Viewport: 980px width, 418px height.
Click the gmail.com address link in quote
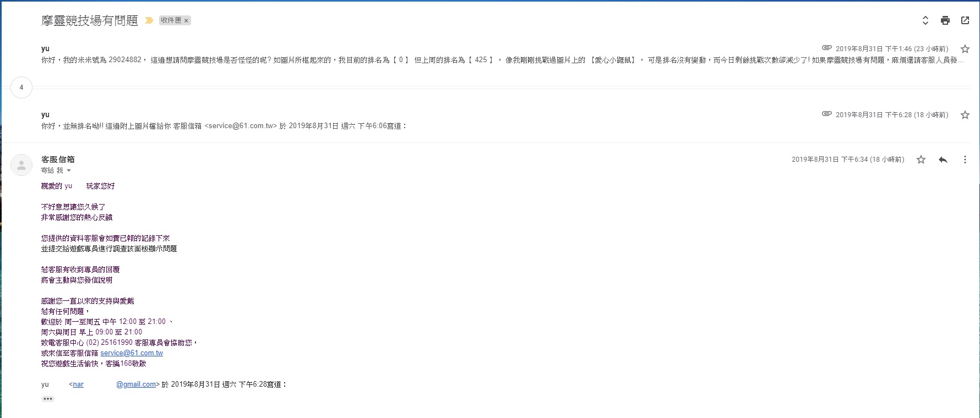[x=135, y=384]
